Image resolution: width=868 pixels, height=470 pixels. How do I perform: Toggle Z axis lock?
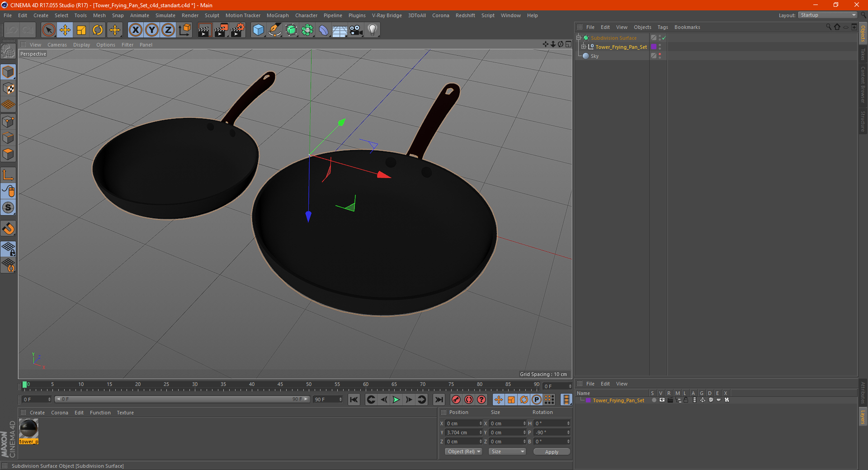pyautogui.click(x=168, y=30)
